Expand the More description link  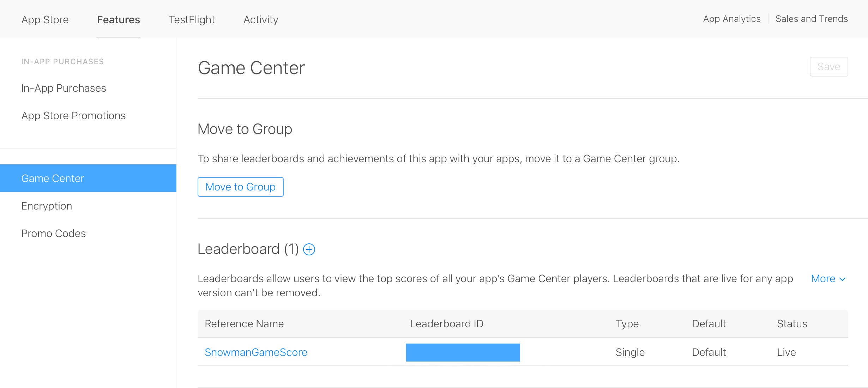click(828, 279)
